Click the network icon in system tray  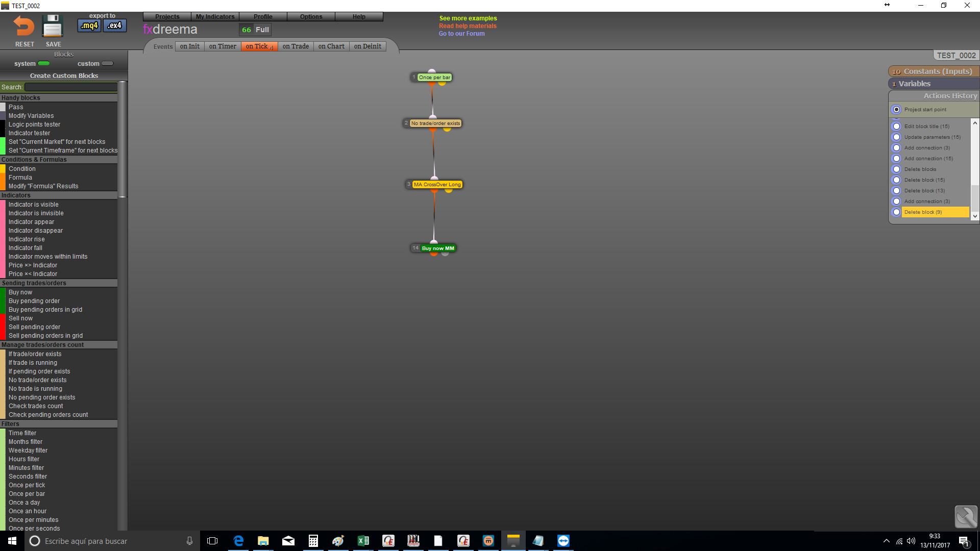coord(899,541)
